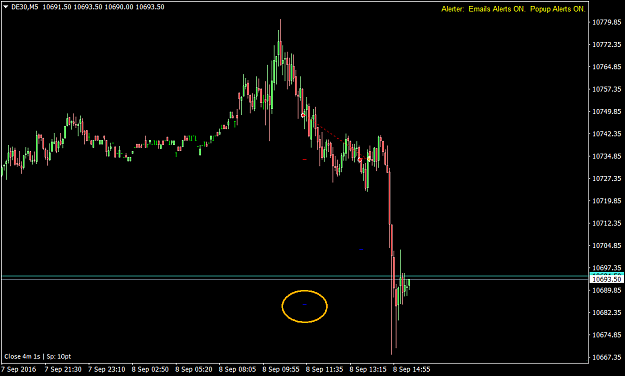
Task: Click the 8 Sep 13:15 time label
Action: 368,369
